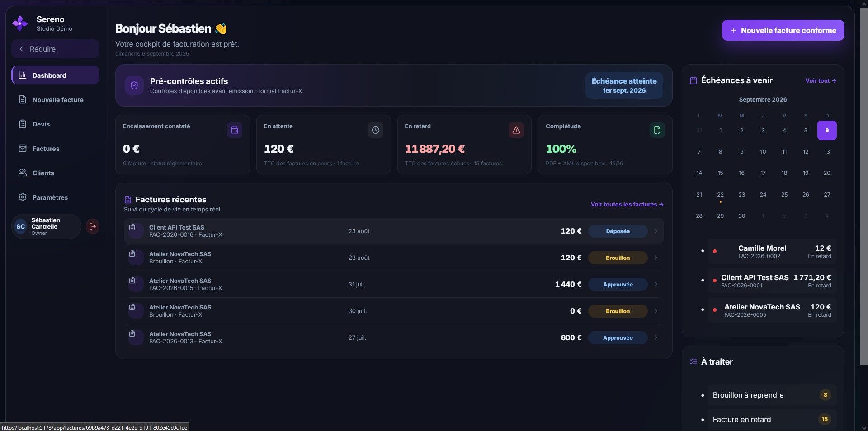This screenshot has height=431, width=868.
Task: Click the calendar icon beside Échéances à venir
Action: [693, 80]
